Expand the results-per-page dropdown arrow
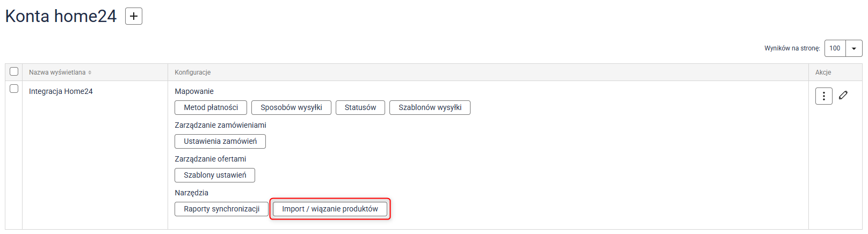The image size is (868, 234). 853,48
